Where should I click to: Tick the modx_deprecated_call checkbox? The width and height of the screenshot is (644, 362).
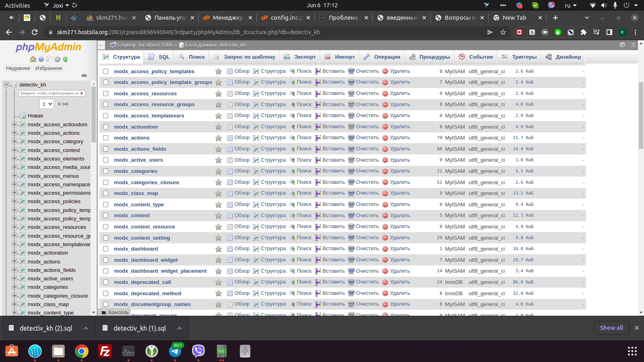coord(105,282)
